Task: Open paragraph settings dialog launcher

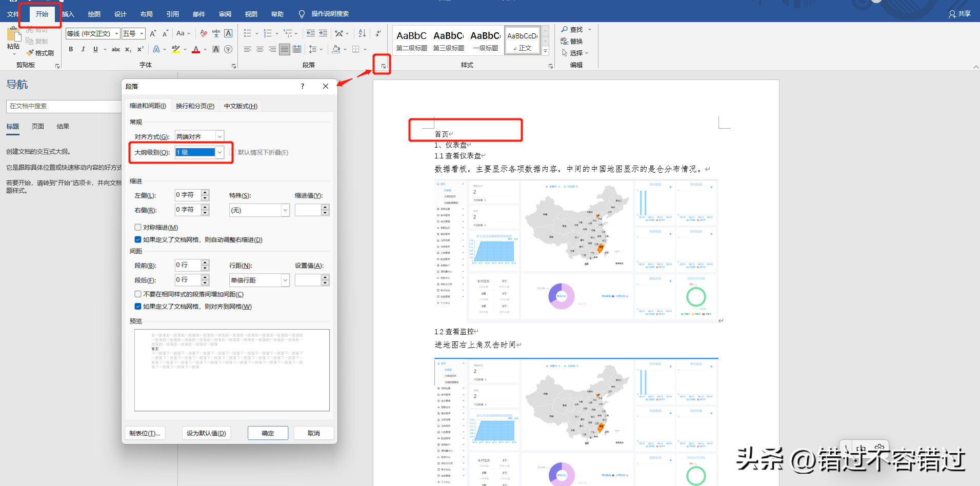Action: pyautogui.click(x=383, y=66)
